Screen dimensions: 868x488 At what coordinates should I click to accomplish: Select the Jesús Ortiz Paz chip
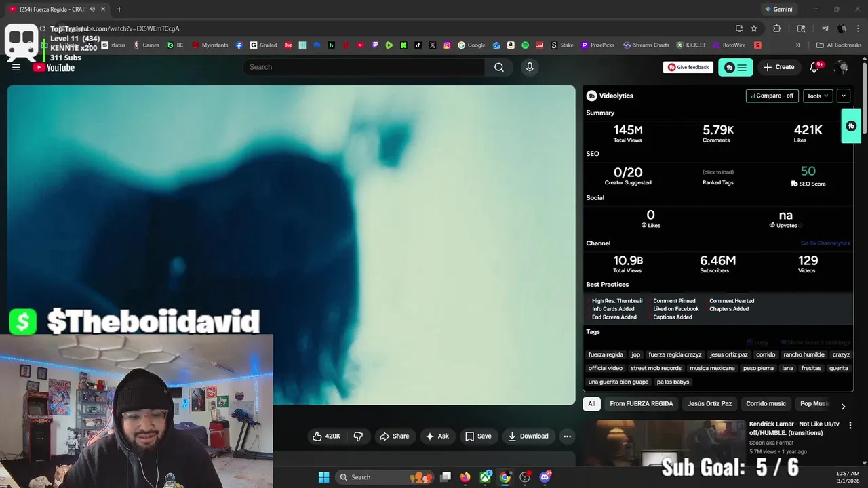709,404
